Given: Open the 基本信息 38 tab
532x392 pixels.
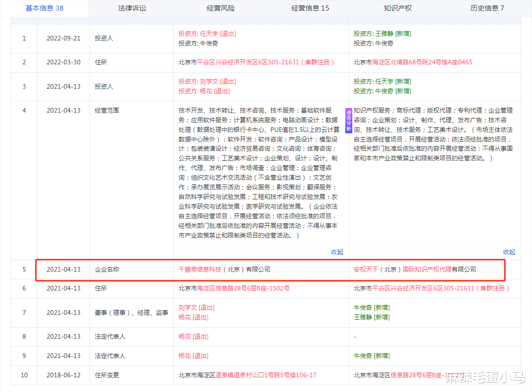Looking at the screenshot, I should (x=45, y=8).
